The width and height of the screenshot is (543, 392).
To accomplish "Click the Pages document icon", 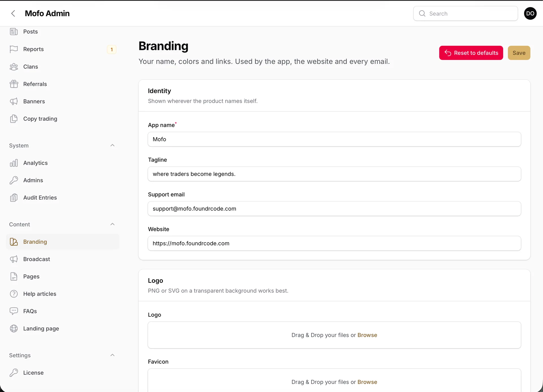I will [14, 276].
